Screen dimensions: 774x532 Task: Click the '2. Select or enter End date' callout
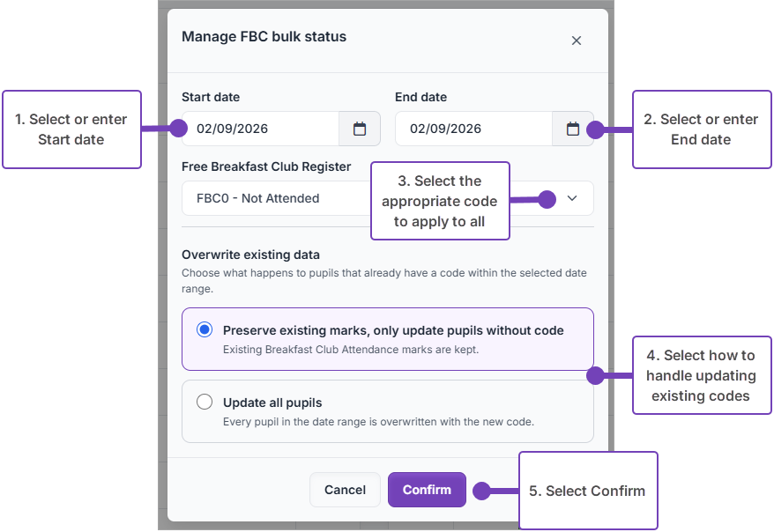point(702,129)
